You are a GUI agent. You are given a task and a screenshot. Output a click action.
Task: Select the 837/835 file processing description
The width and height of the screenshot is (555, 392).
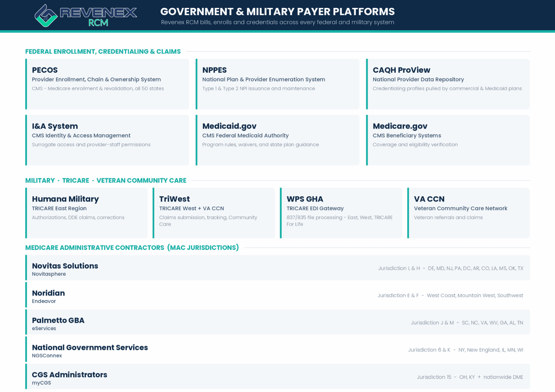click(339, 221)
